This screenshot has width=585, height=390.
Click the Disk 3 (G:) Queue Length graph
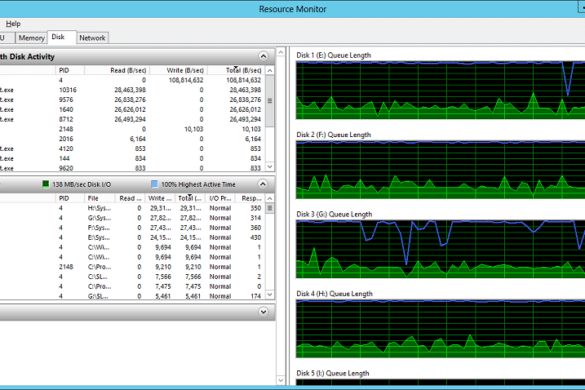point(440,249)
